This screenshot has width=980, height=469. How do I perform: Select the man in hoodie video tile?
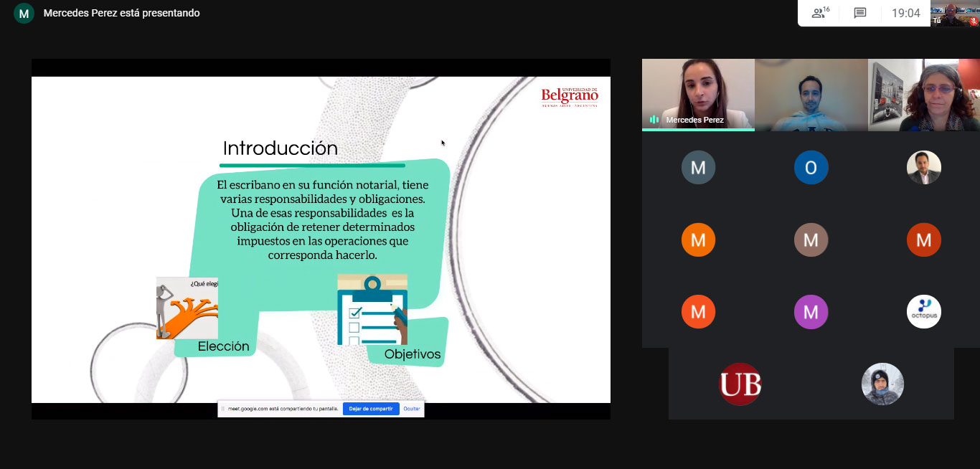[x=811, y=95]
